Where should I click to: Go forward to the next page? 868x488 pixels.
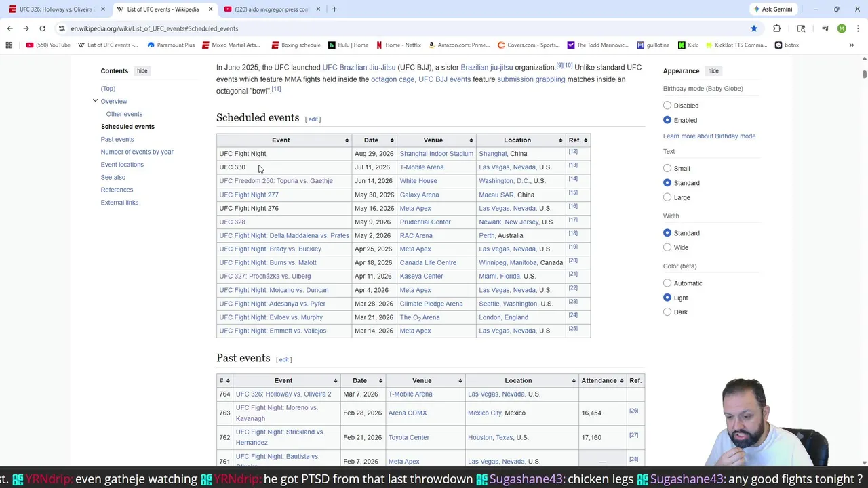coord(26,28)
